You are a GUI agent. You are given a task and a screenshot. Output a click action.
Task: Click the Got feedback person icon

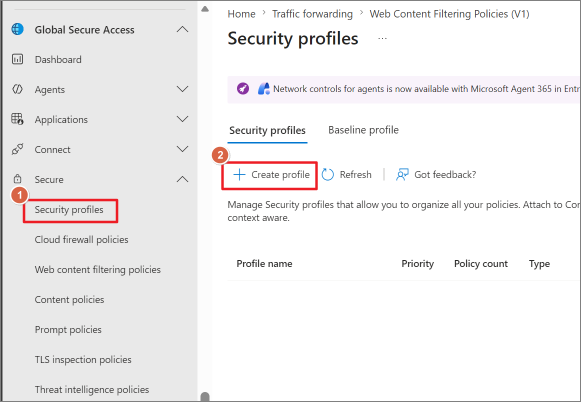pos(402,175)
